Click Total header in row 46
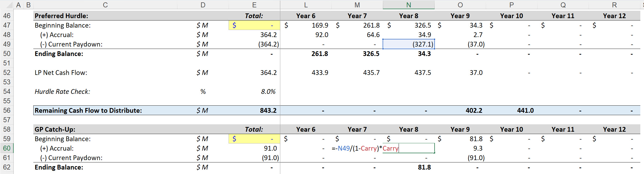Viewport: 644px width, 174px height. pyautogui.click(x=254, y=16)
